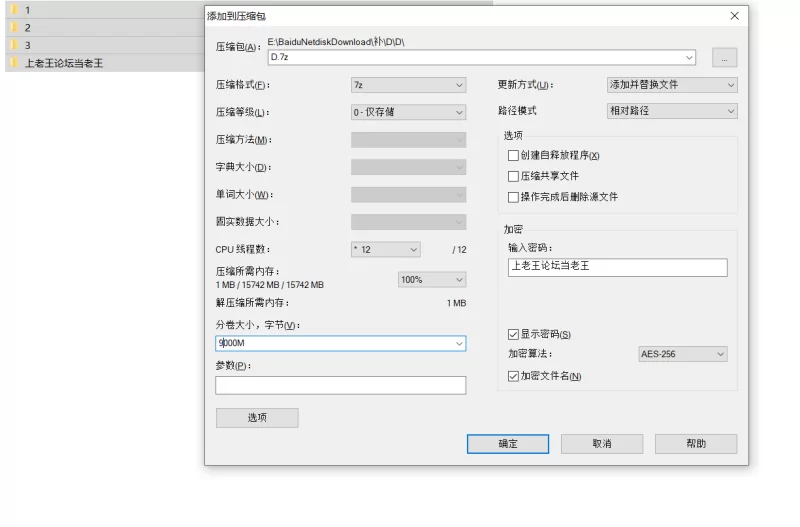Click the 取消 cancel button

pos(602,444)
